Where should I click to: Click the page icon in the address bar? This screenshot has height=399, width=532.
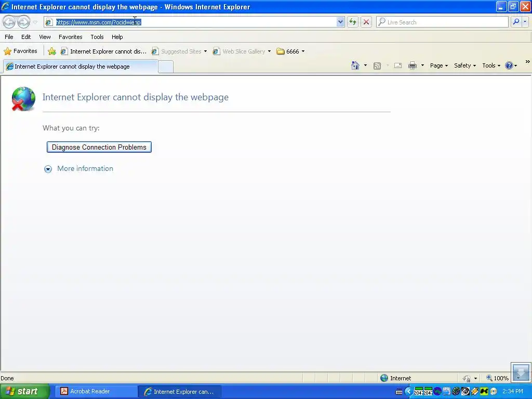(x=49, y=22)
